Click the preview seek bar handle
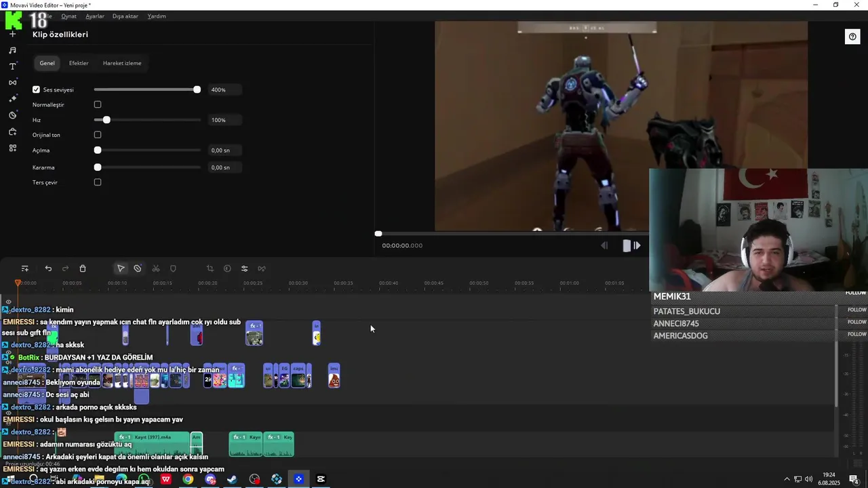The width and height of the screenshot is (868, 488). tap(378, 234)
